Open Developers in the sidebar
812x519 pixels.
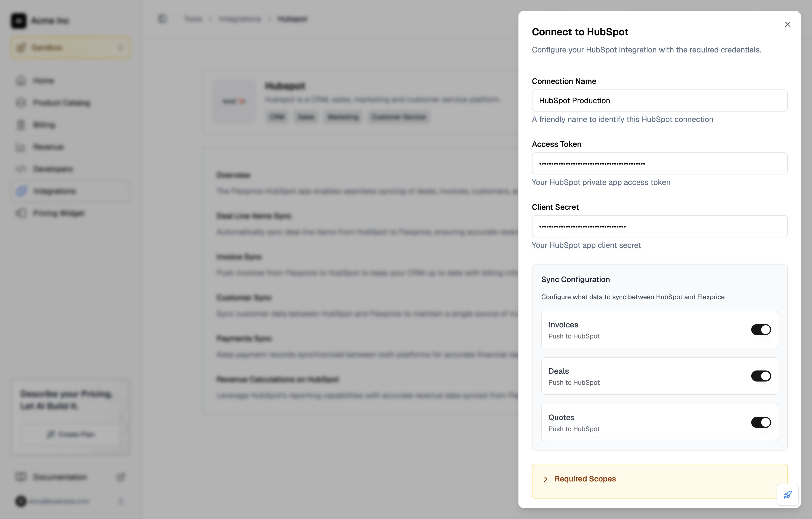[70, 169]
